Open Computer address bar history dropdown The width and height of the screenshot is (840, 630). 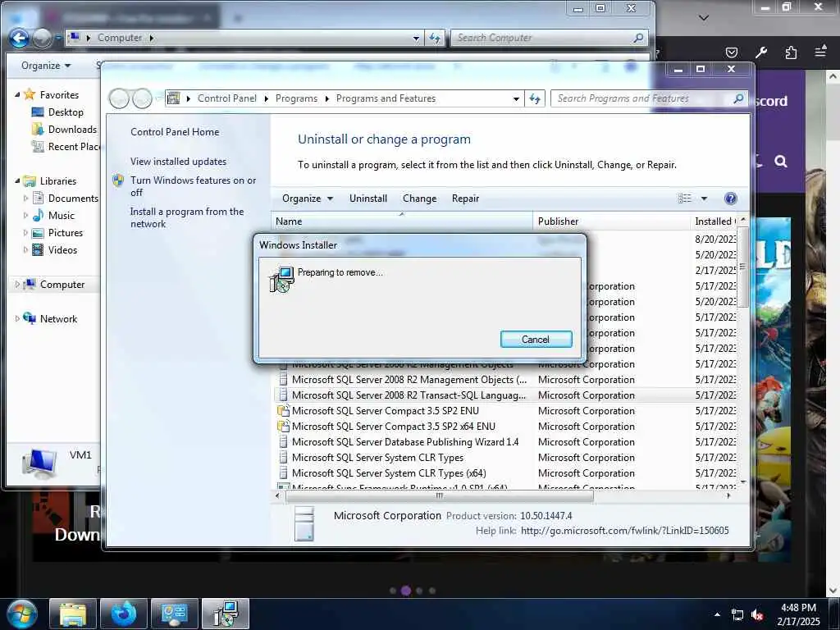click(x=416, y=38)
